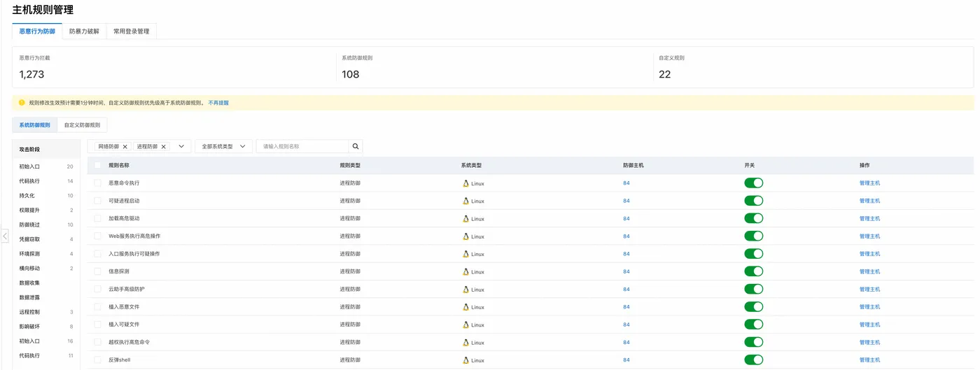Open the 常用登录管理 tab
The height and width of the screenshot is (370, 980).
point(132,31)
